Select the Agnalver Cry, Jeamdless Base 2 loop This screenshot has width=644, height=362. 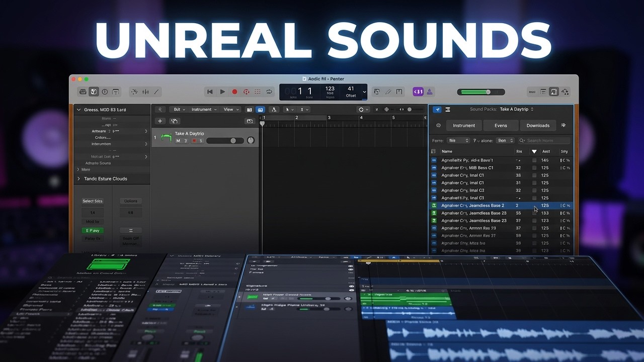(501, 206)
